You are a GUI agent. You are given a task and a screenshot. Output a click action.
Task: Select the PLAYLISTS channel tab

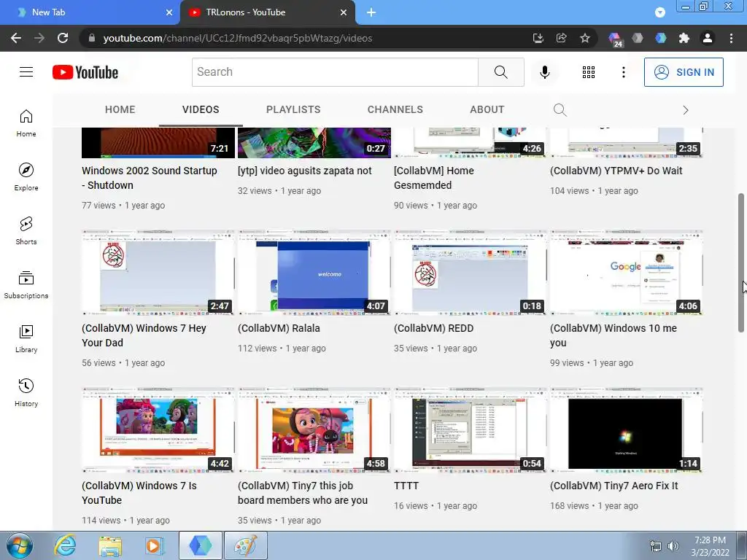tap(293, 109)
